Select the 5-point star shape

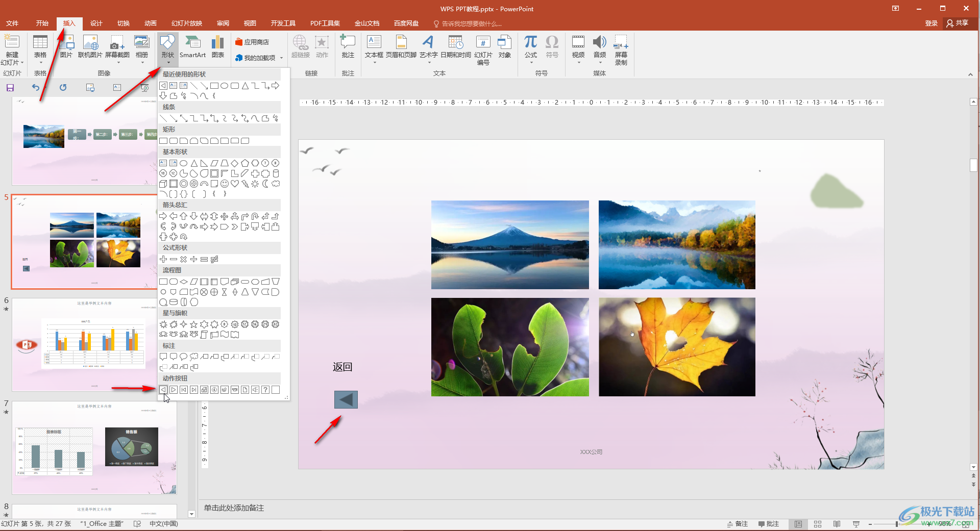pos(194,324)
